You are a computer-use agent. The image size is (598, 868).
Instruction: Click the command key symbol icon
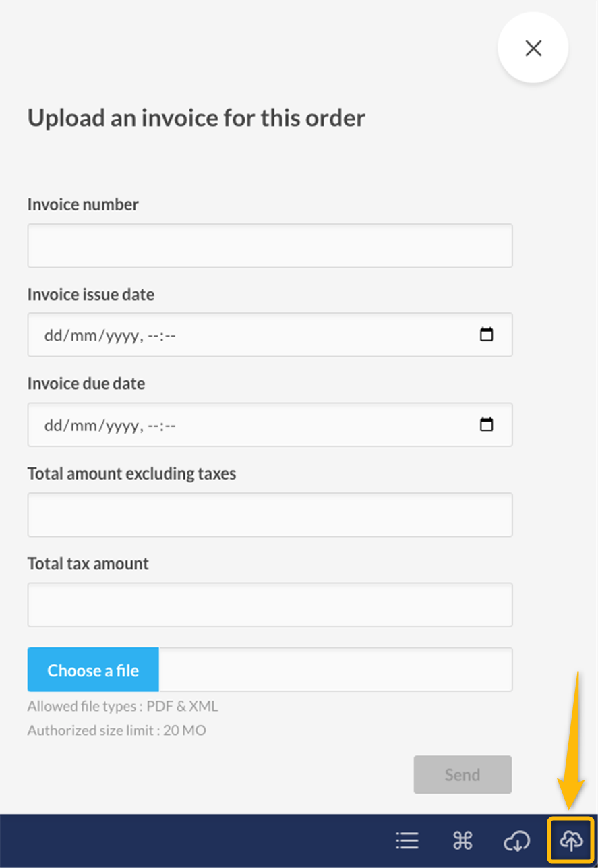(x=462, y=840)
